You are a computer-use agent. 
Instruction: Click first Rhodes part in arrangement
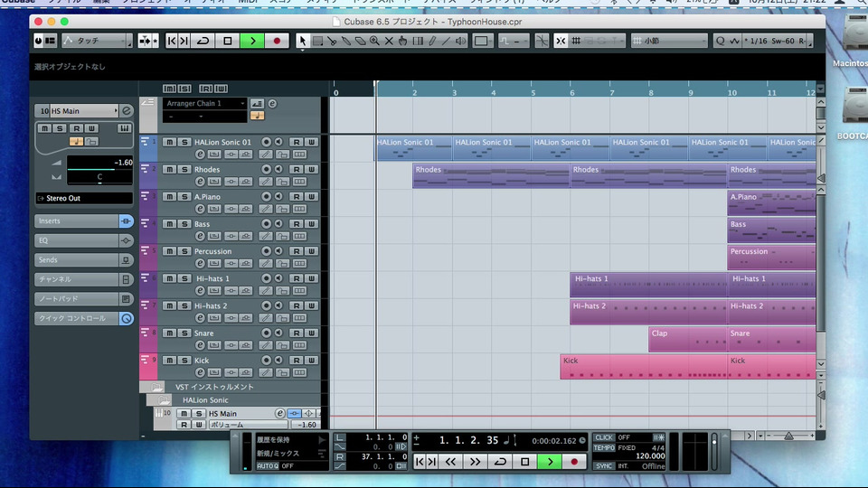pyautogui.click(x=490, y=175)
